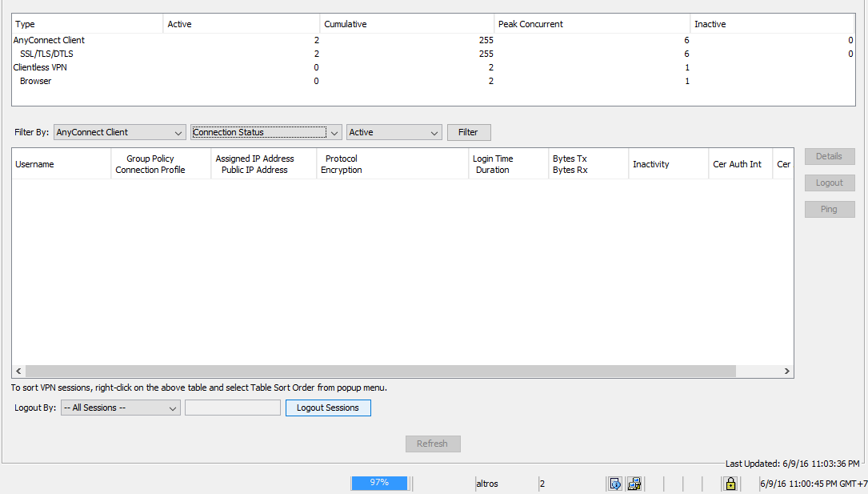Image resolution: width=868 pixels, height=494 pixels.
Task: Click the Details button
Action: 830,156
